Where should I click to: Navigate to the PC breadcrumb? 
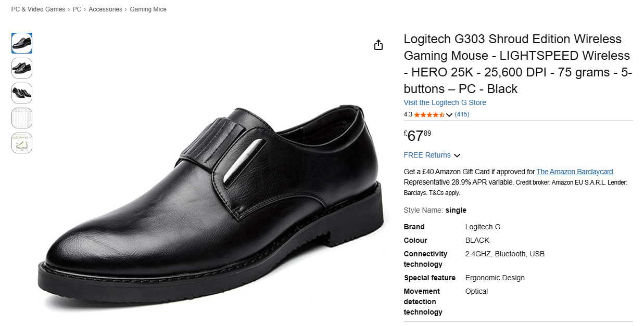tap(77, 9)
